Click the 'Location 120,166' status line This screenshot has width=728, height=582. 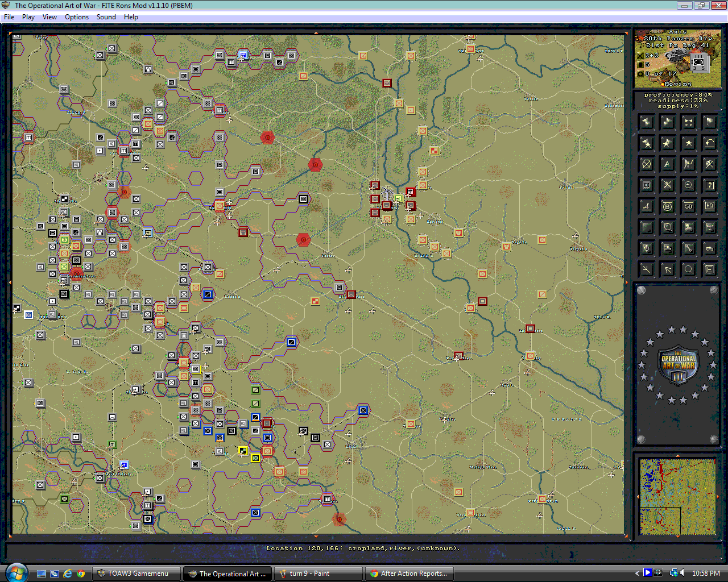point(363,548)
